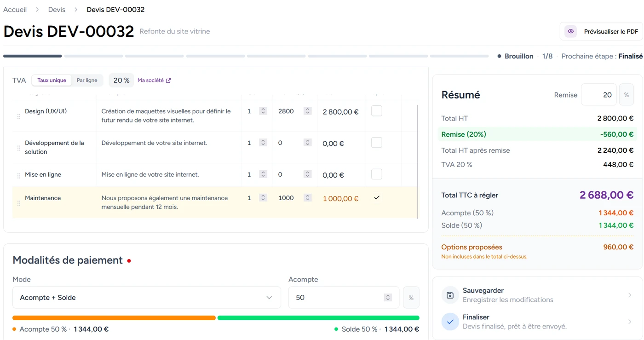Go to Accueil in the breadcrumb
The width and height of the screenshot is (644, 340).
pos(15,10)
